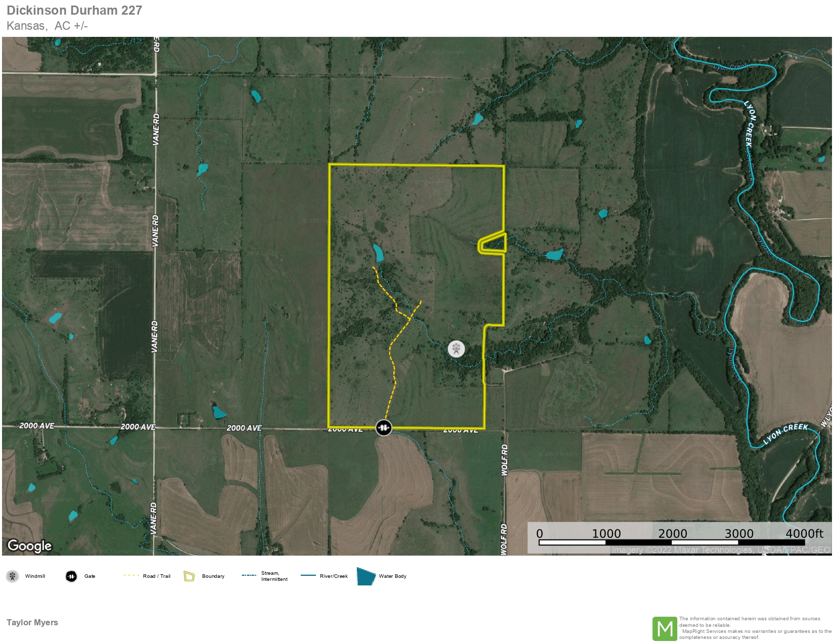Click the Gate icon in the legend
Viewport: 834px width, 644px height.
(71, 576)
